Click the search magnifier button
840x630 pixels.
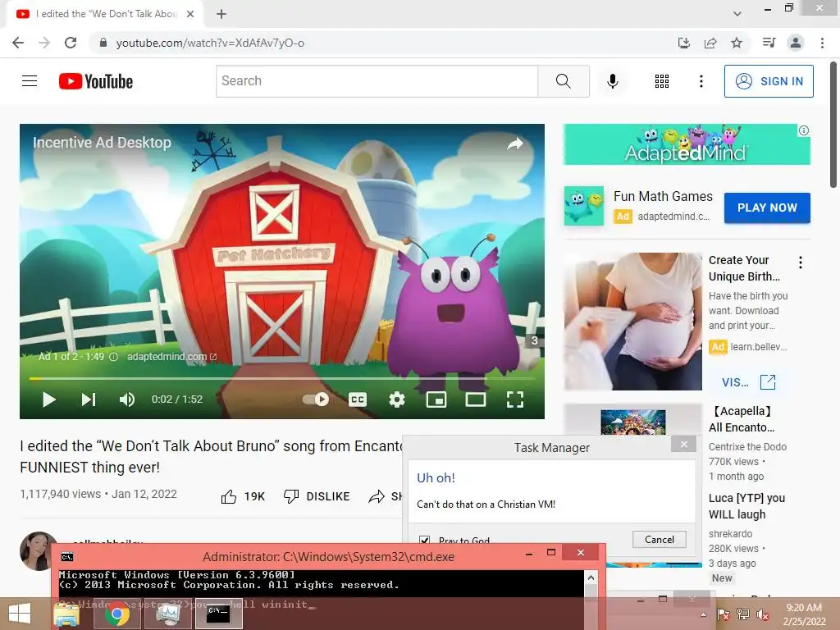[564, 81]
